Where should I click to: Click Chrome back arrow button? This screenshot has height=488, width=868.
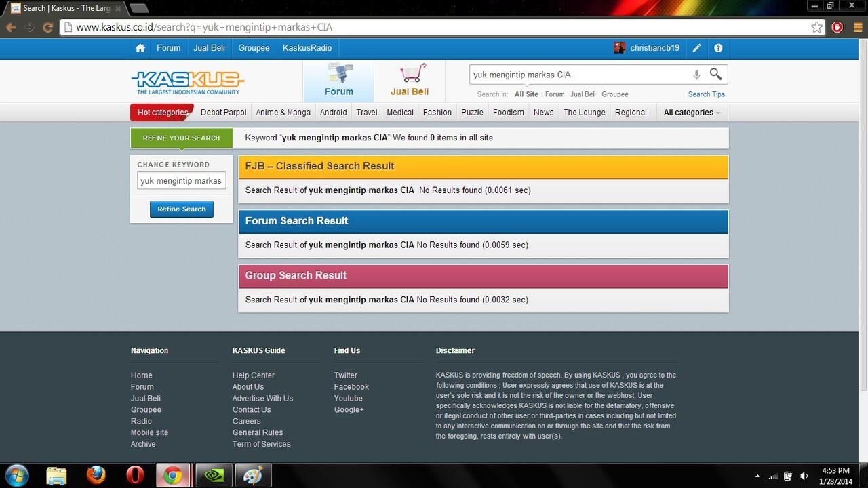coord(11,27)
